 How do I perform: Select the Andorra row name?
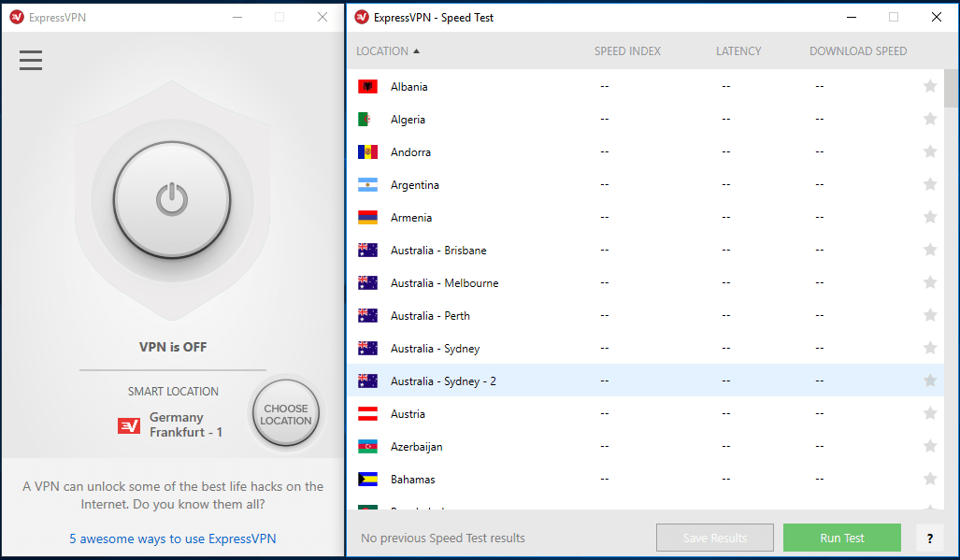[410, 152]
